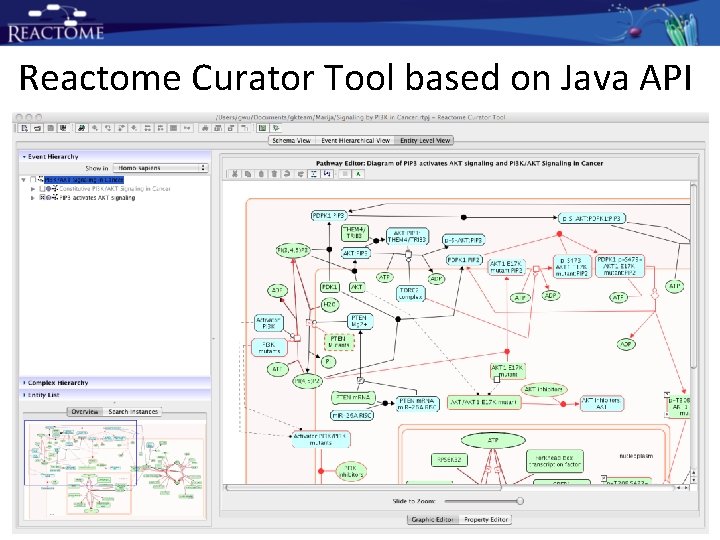
Task: Click the nucleoplasm compartment label
Action: point(636,456)
